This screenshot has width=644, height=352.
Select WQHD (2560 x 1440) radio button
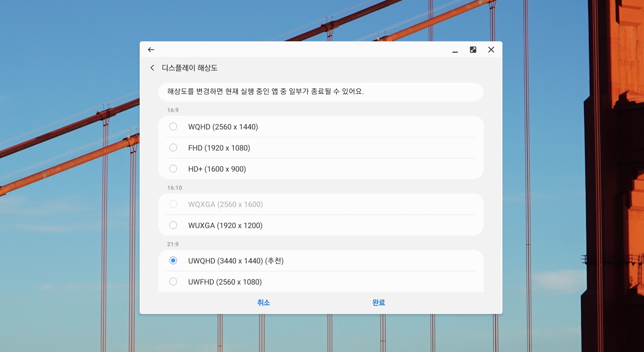coord(173,126)
